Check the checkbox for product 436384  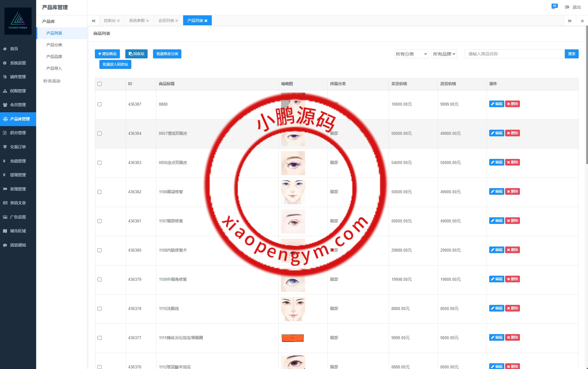100,134
